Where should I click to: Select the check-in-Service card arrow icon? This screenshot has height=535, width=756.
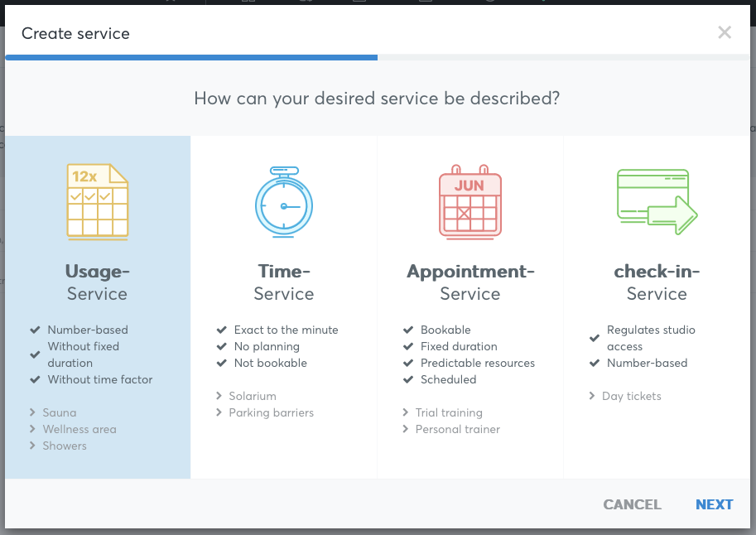click(x=657, y=202)
